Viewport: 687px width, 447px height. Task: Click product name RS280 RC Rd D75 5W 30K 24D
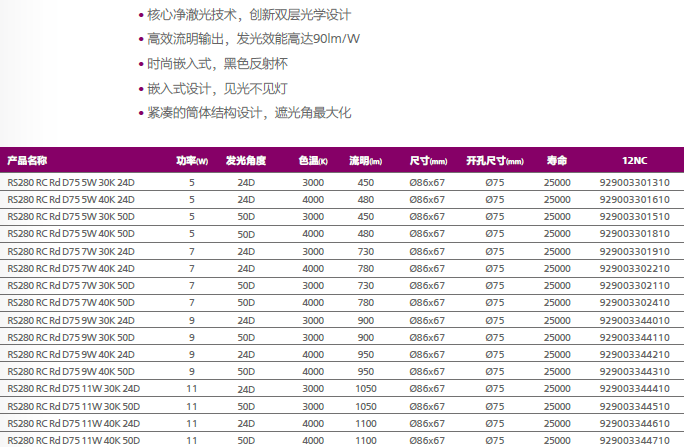pyautogui.click(x=71, y=182)
